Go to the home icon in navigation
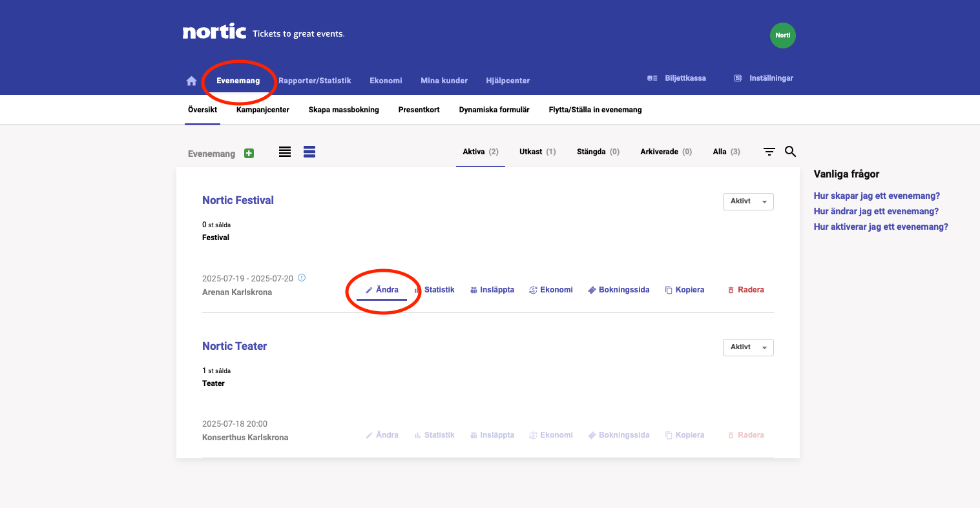The height and width of the screenshot is (508, 980). click(191, 81)
